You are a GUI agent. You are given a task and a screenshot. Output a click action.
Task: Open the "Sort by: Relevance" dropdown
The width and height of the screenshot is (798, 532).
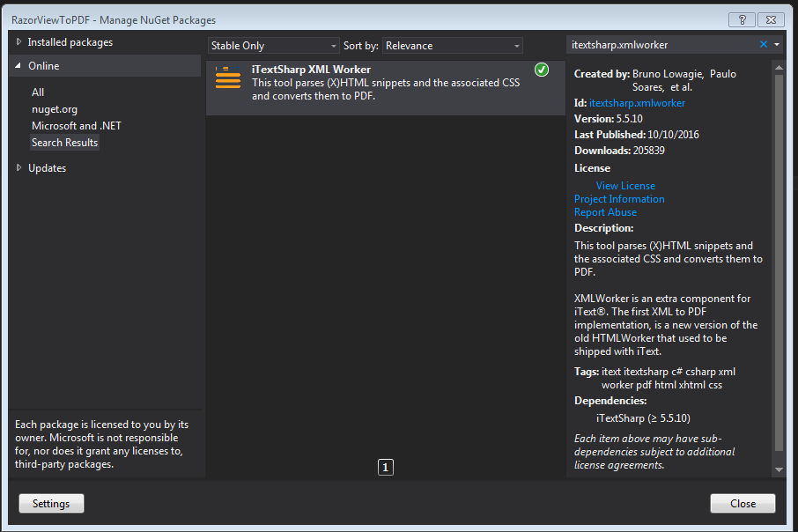click(x=452, y=45)
